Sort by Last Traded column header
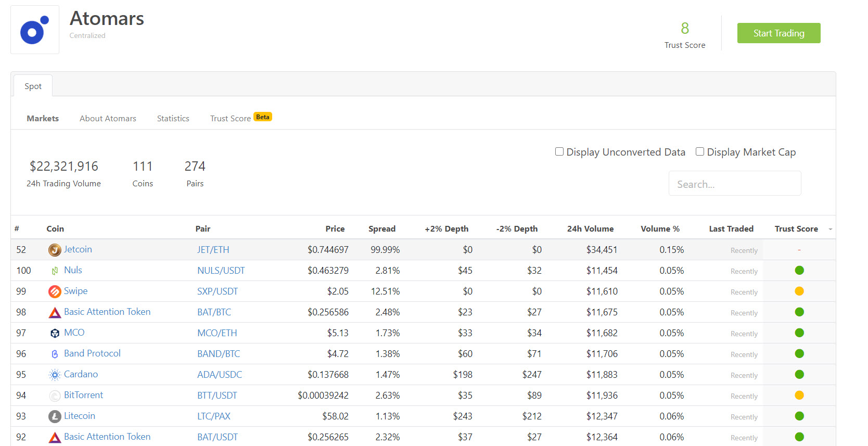The image size is (868, 446). [x=731, y=229]
